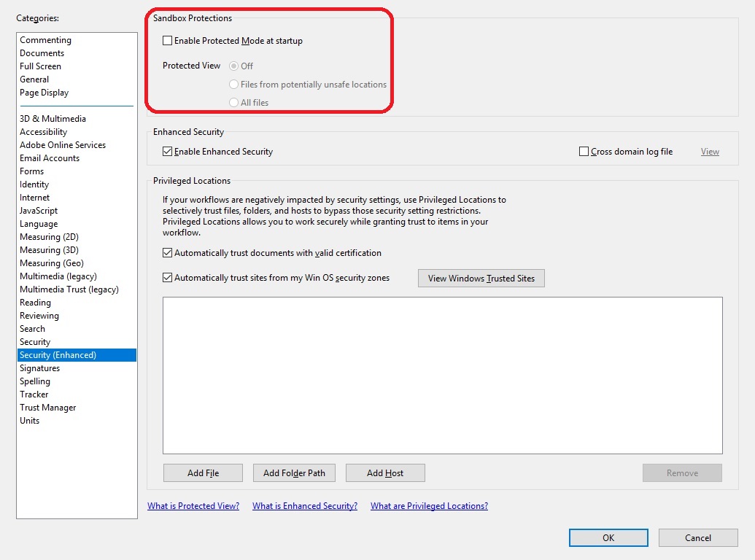Open the What is Protected View? link
This screenshot has width=755, height=560.
[193, 505]
